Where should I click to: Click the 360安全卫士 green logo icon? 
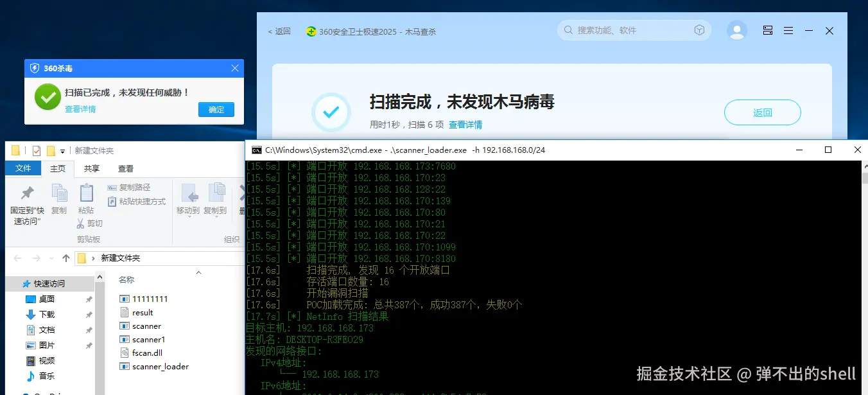click(311, 31)
